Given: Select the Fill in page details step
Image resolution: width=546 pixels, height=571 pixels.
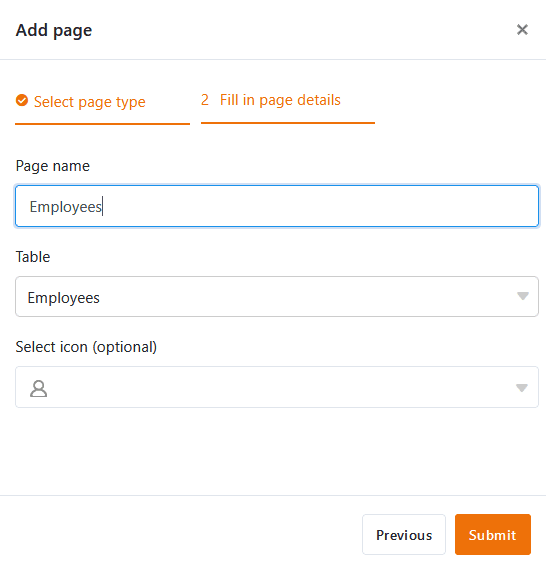Looking at the screenshot, I should pyautogui.click(x=280, y=100).
